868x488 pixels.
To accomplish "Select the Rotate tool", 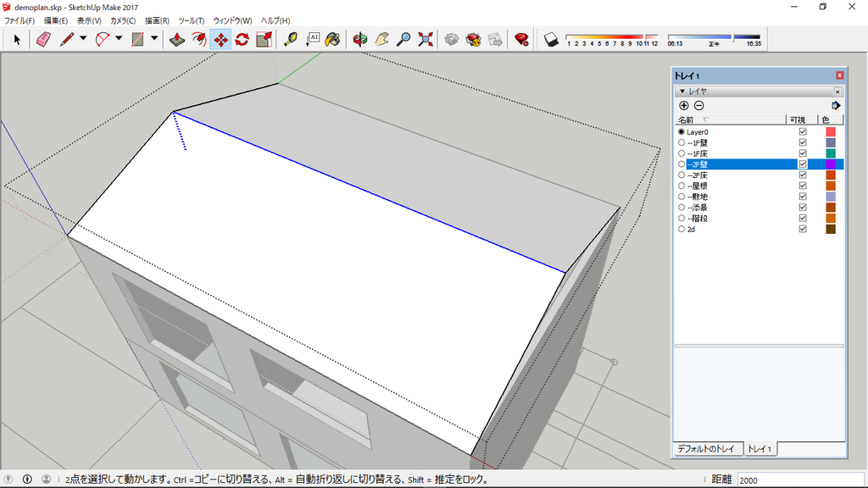I will 242,40.
